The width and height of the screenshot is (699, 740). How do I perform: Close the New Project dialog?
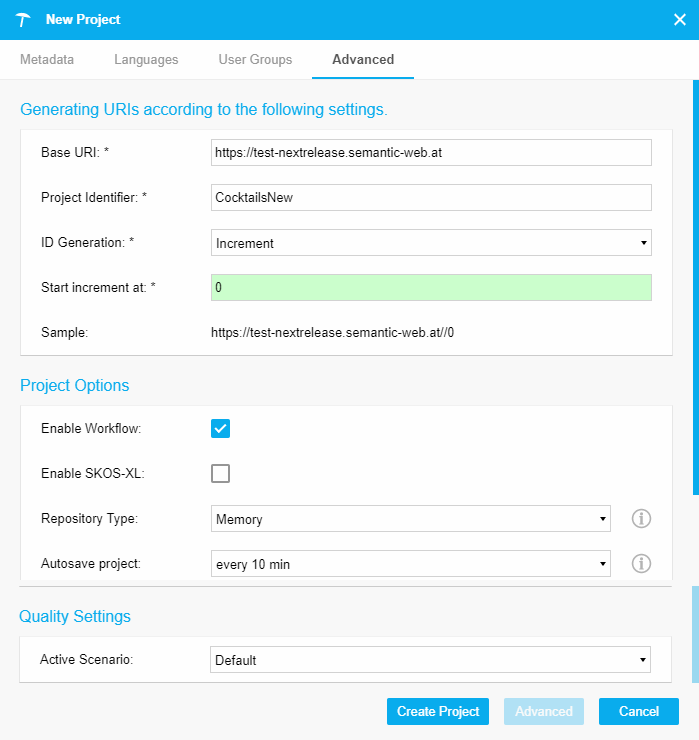[679, 20]
